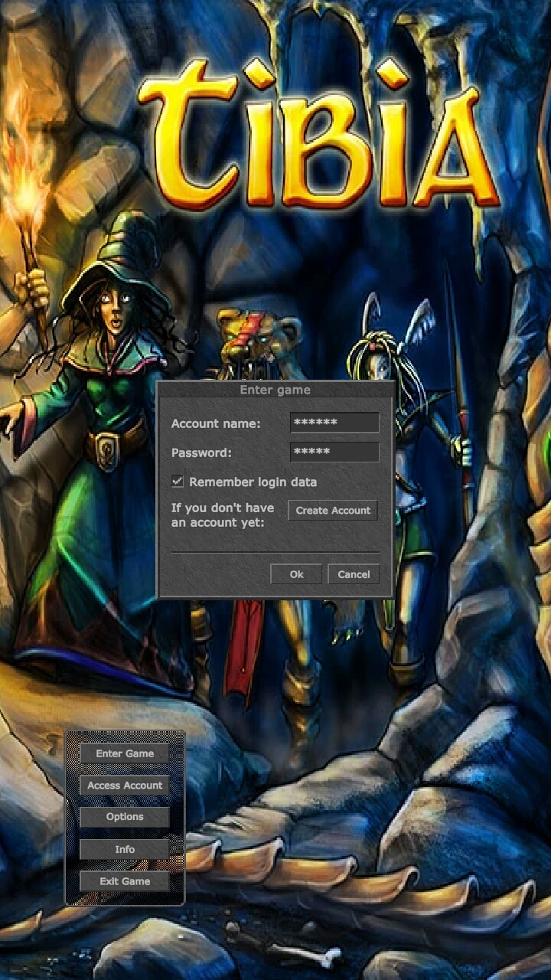Click the 'Password:' label

tap(201, 452)
